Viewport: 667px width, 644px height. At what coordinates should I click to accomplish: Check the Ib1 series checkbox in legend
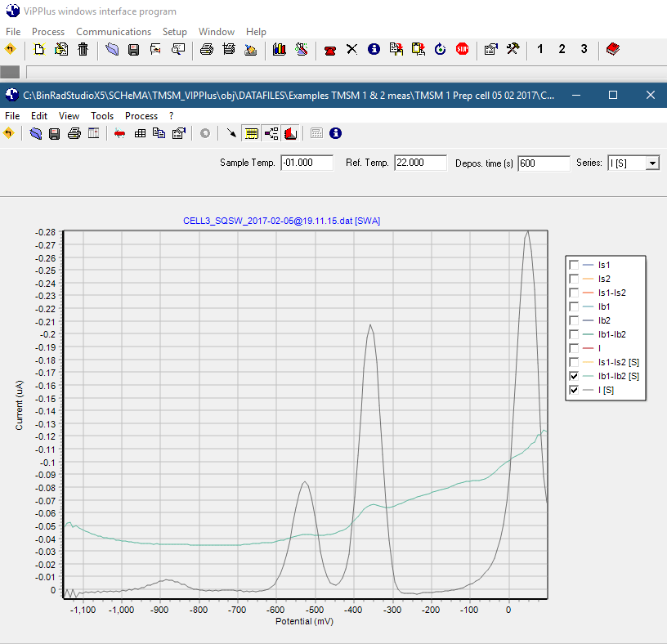click(x=574, y=306)
